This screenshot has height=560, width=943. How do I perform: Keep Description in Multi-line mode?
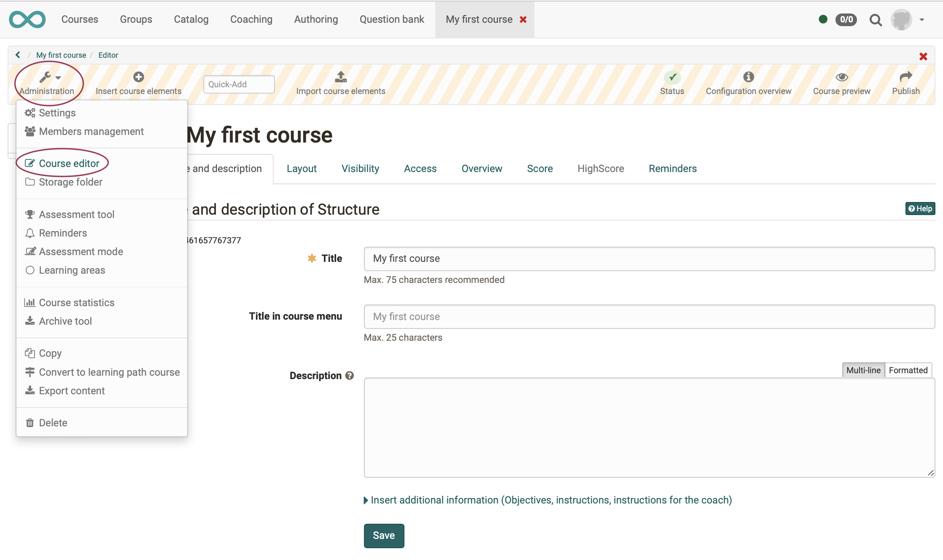(863, 370)
